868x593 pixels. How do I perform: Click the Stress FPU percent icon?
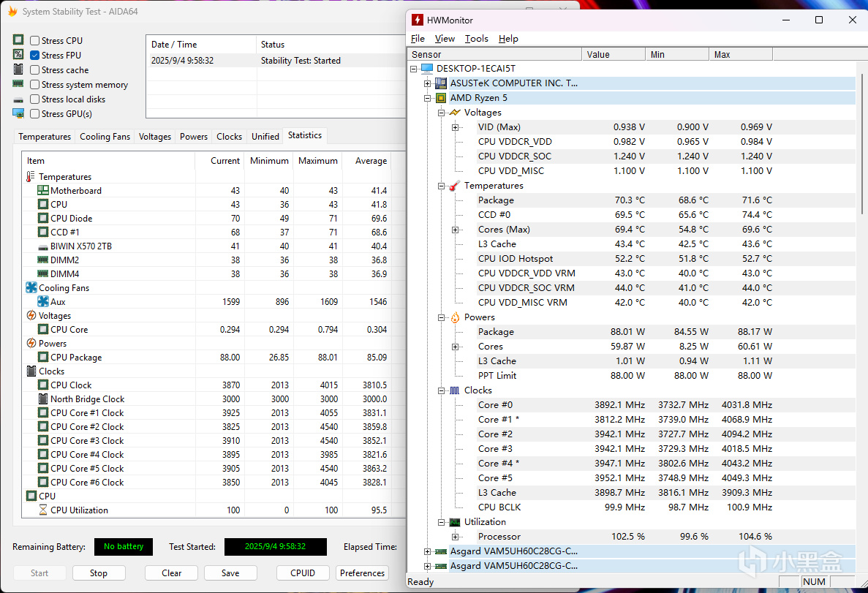pos(18,54)
